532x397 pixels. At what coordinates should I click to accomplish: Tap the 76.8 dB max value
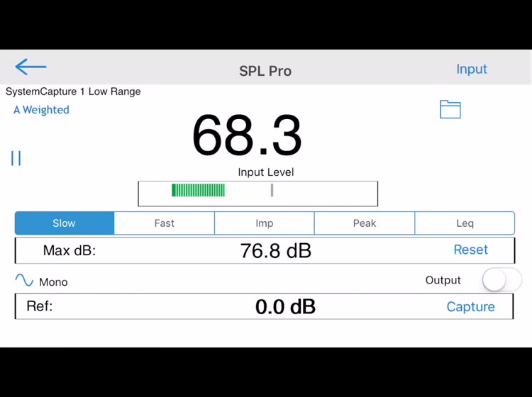275,251
